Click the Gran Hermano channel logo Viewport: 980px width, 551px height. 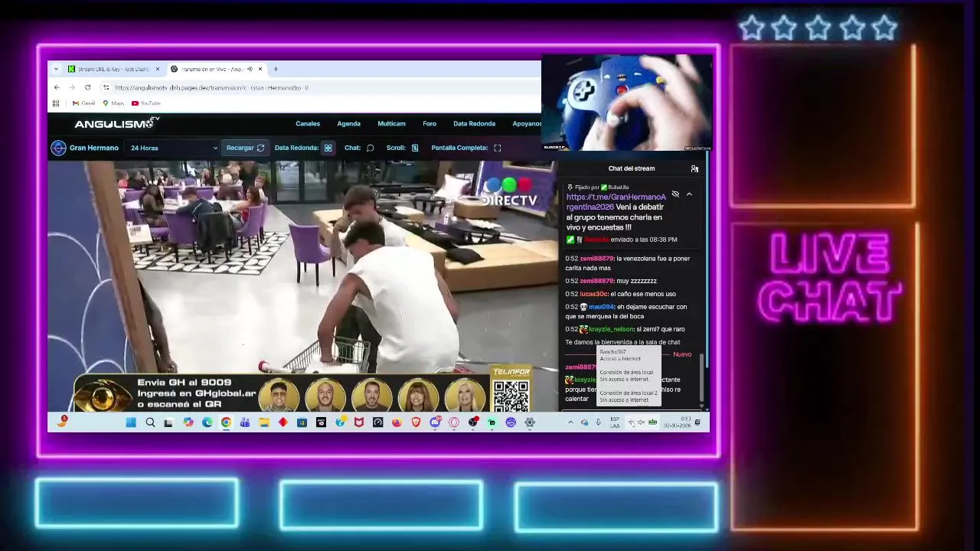(x=58, y=148)
